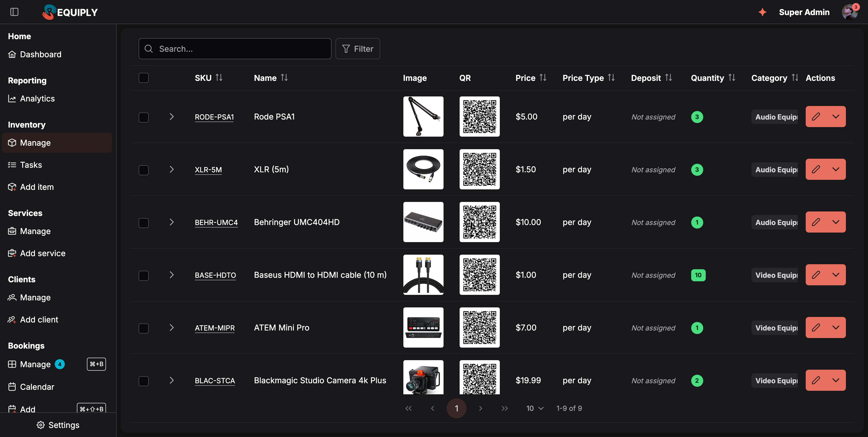868x437 pixels.
Task: Click the Search input field
Action: [x=235, y=49]
